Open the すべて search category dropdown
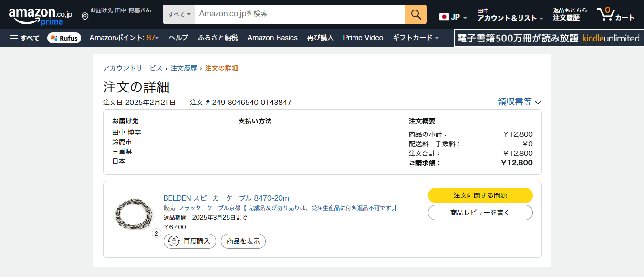 point(179,14)
